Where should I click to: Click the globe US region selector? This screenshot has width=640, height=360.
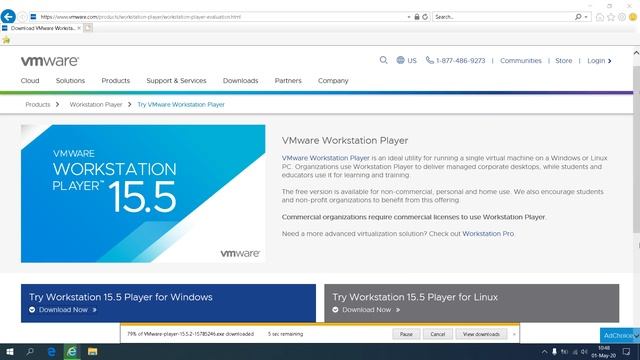pos(407,60)
